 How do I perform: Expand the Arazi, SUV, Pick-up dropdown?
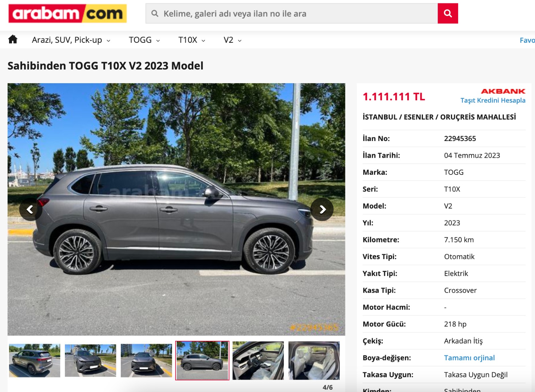pyautogui.click(x=71, y=40)
